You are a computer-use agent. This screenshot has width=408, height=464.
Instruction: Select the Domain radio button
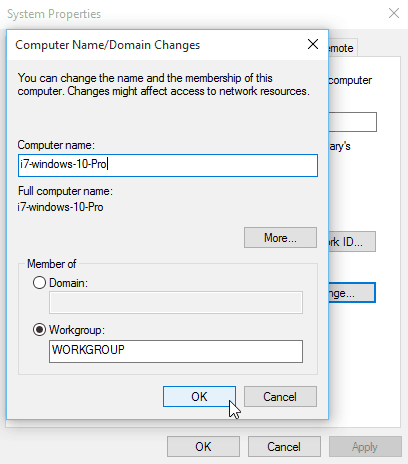click(39, 283)
